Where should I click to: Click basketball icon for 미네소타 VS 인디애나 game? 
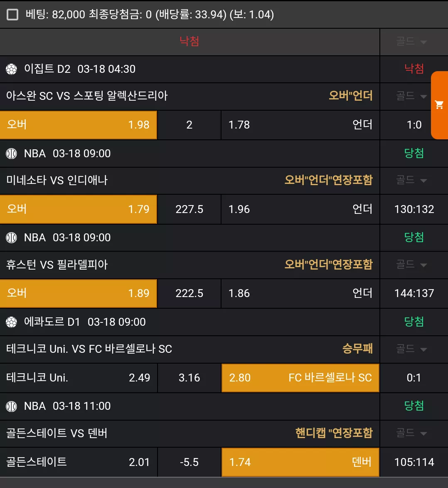(12, 154)
